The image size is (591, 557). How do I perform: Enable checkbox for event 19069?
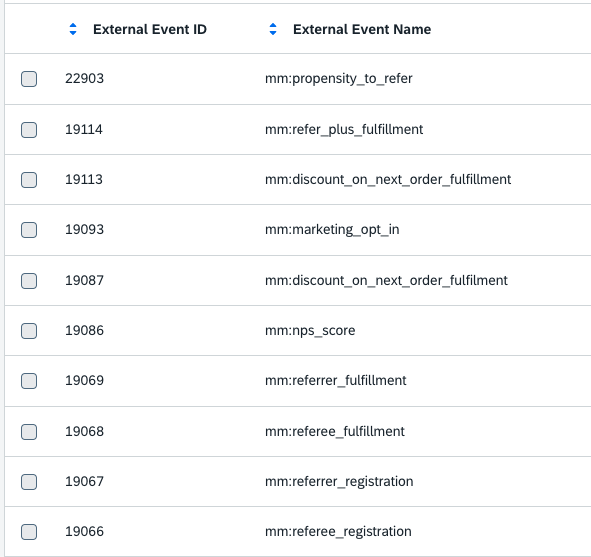click(x=29, y=381)
